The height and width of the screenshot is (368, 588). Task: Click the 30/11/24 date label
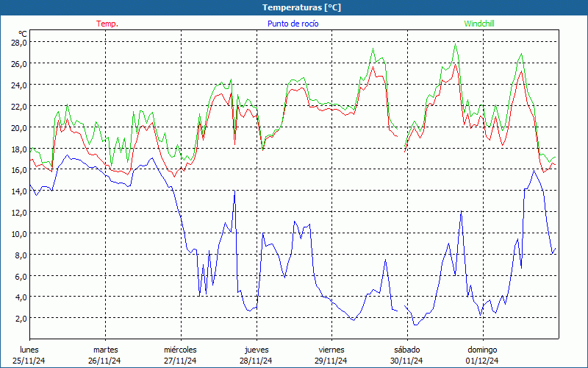click(x=406, y=361)
